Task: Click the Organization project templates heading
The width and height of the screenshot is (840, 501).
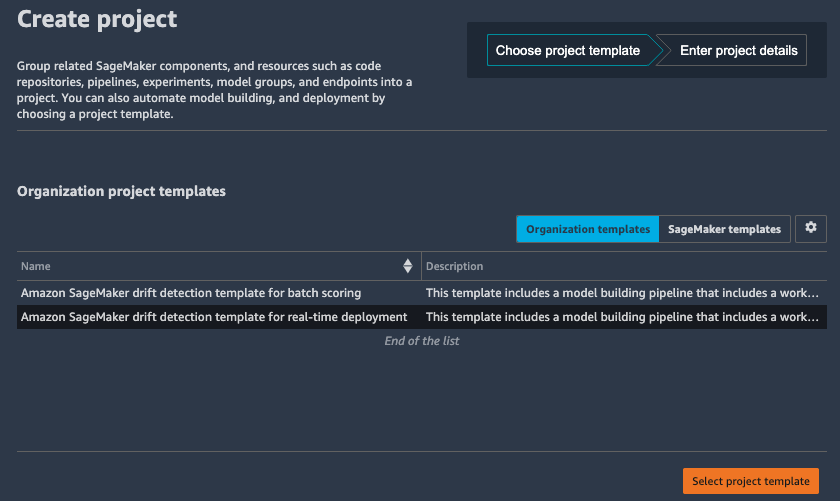Action: 121,191
